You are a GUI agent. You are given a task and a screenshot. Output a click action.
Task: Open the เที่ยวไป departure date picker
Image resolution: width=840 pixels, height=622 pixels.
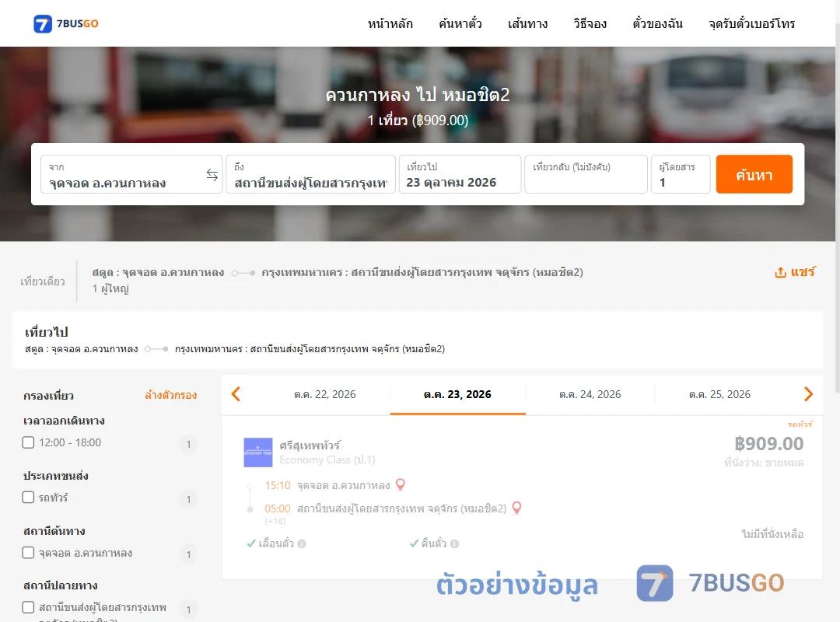(460, 174)
